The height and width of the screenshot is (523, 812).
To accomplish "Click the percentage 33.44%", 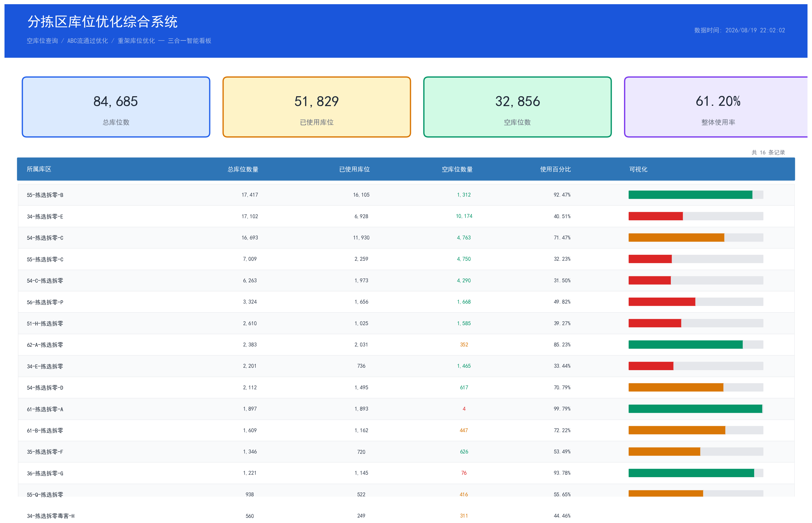I will 562,366.
